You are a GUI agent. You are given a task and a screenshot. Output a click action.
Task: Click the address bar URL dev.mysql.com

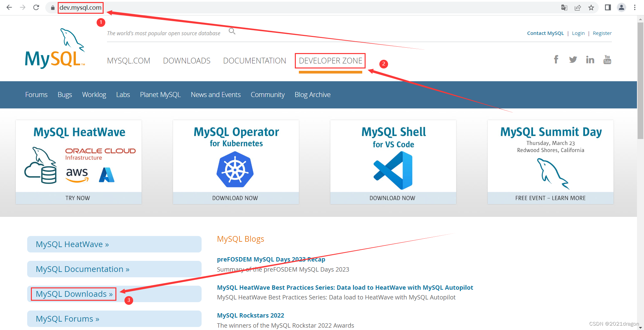point(80,8)
